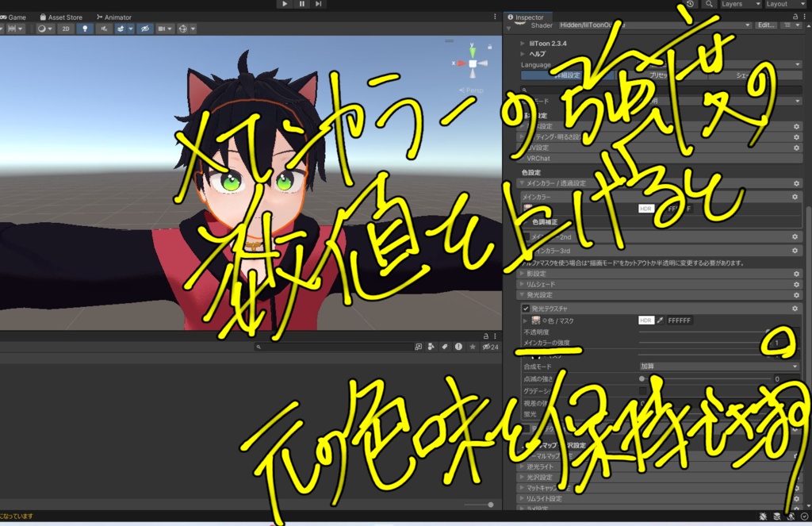
Task: Expand the ヘルプ foldout
Action: coord(523,54)
